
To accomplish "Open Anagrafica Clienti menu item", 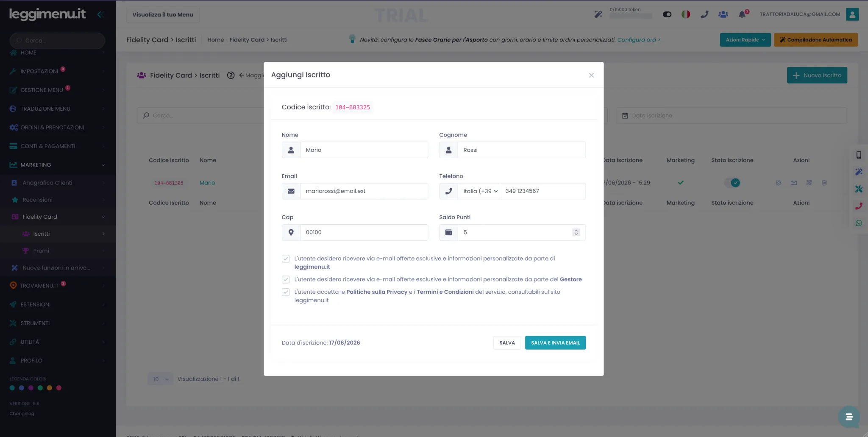I will click(58, 183).
